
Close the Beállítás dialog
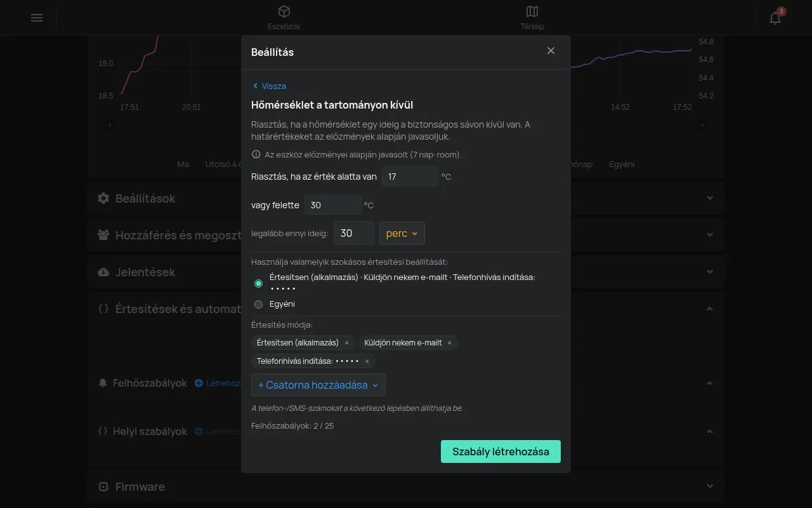[551, 51]
